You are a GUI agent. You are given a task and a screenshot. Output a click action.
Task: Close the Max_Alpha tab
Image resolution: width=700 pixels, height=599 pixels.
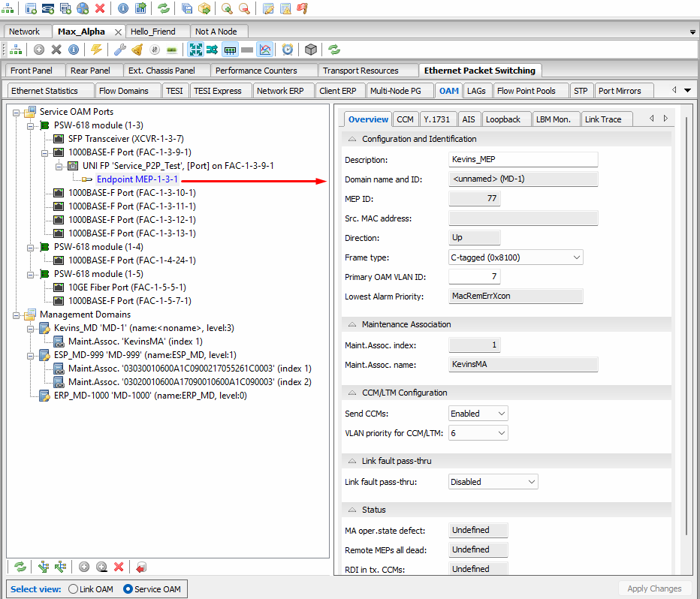click(x=118, y=32)
